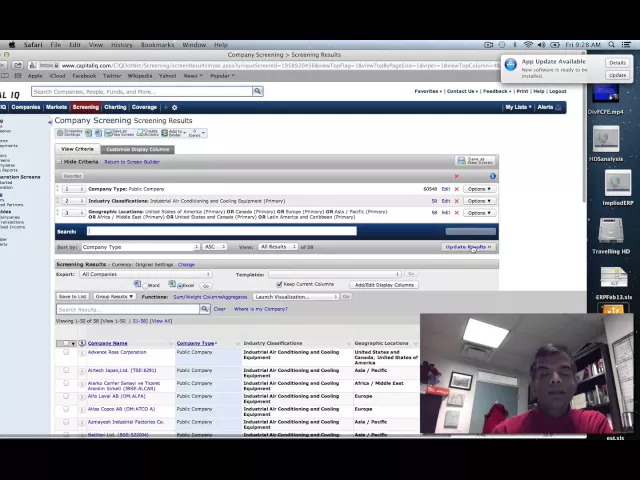Open Screening Settings in the toolbar
This screenshot has height=480, width=640.
[69, 133]
